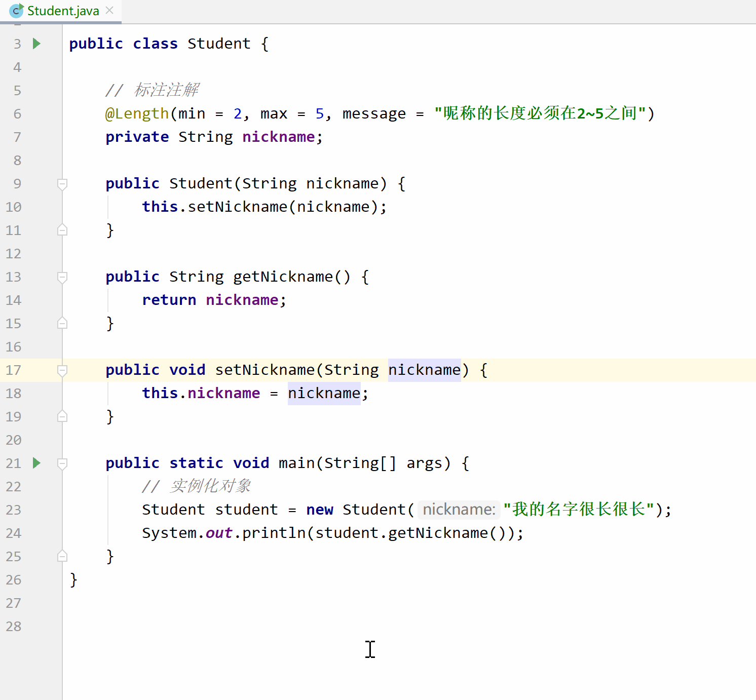Click line number 6 in the gutter
Image resolution: width=756 pixels, height=700 pixels.
(x=17, y=113)
